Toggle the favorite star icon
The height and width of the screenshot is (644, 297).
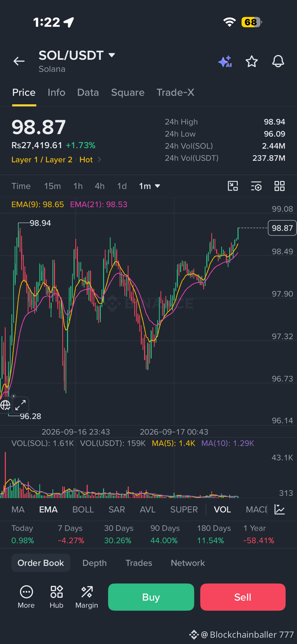click(x=252, y=61)
